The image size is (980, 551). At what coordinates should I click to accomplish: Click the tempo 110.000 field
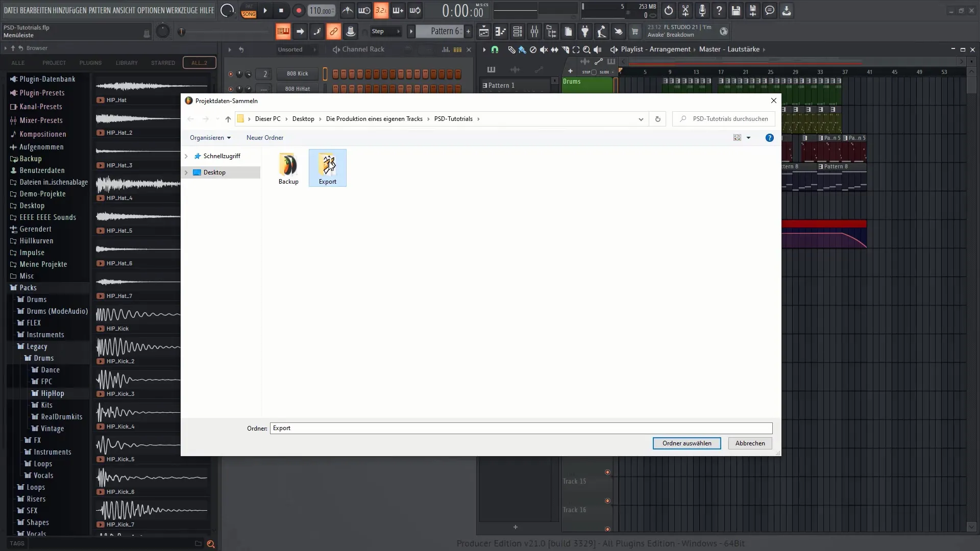point(322,11)
